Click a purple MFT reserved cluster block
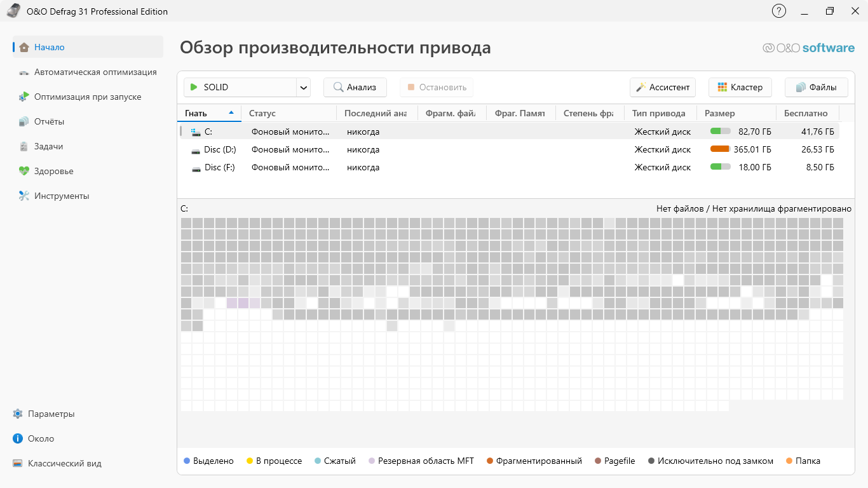The width and height of the screenshot is (868, 488). [x=243, y=303]
